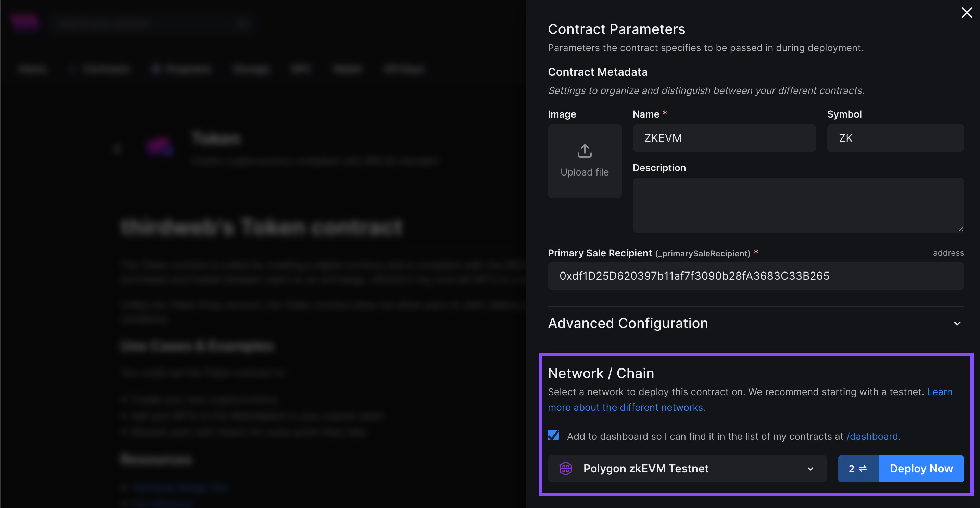Close the contract parameters panel
980x508 pixels.
[966, 13]
